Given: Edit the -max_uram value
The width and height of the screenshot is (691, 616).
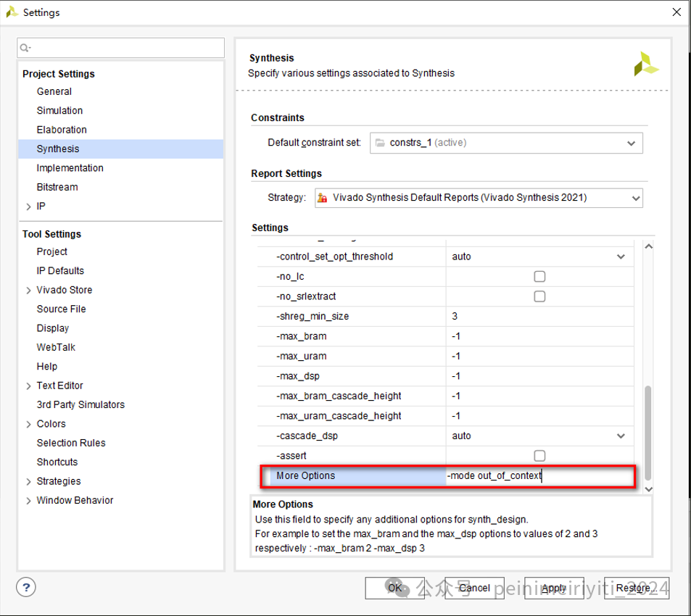Looking at the screenshot, I should tap(540, 357).
